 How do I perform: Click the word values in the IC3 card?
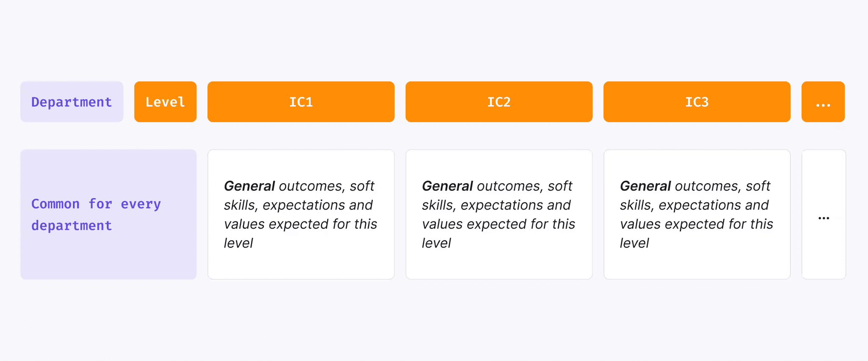point(640,224)
